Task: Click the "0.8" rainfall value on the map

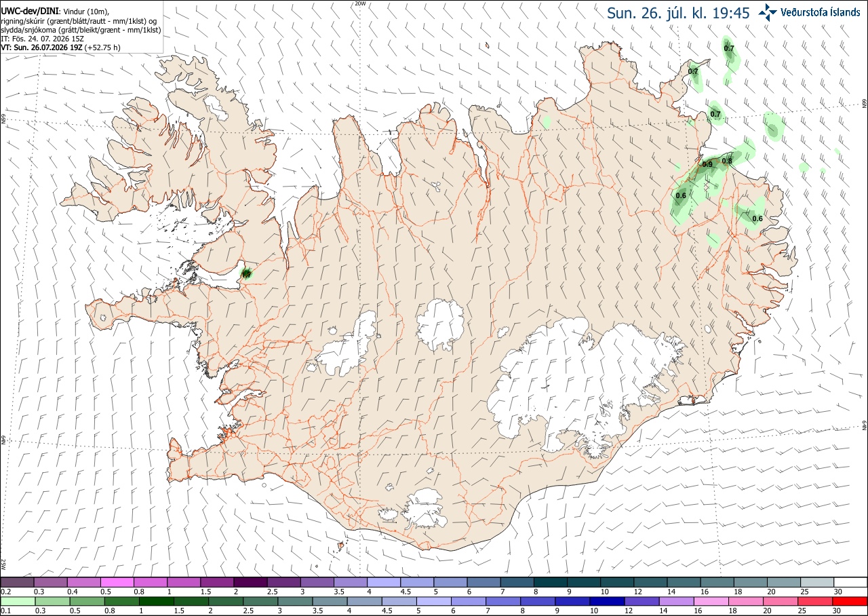Action: pos(727,161)
